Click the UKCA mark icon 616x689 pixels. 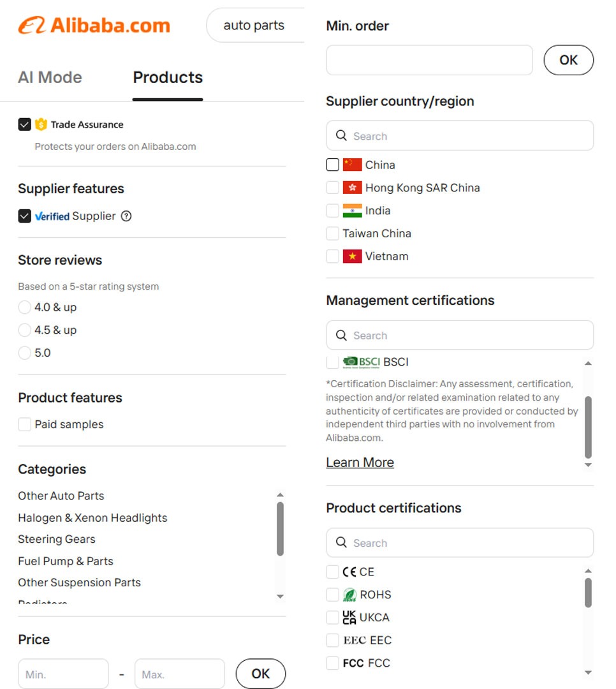[x=349, y=618]
